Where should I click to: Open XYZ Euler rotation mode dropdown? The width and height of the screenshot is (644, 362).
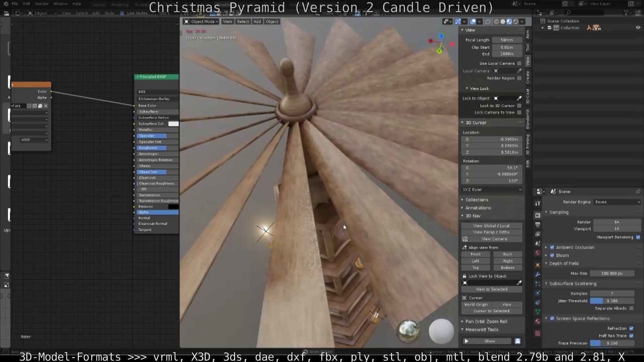click(492, 190)
